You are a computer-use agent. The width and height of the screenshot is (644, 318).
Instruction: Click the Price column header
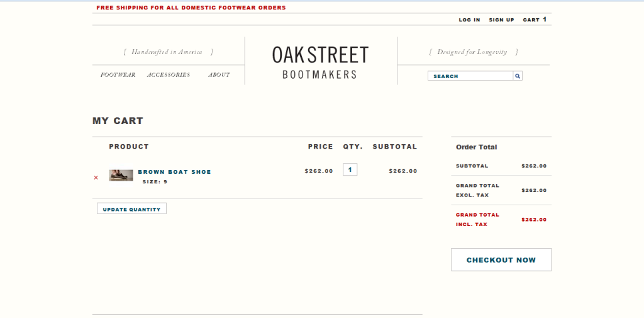321,147
